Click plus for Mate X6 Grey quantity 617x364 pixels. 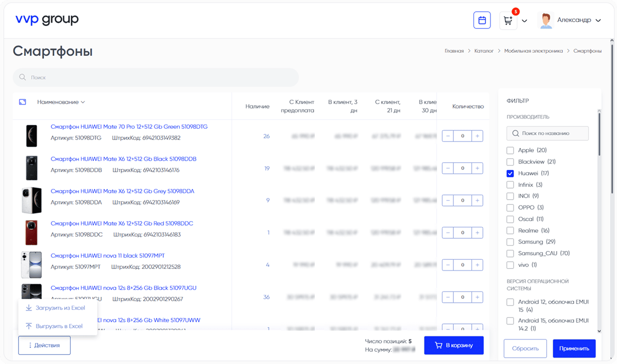pos(477,200)
